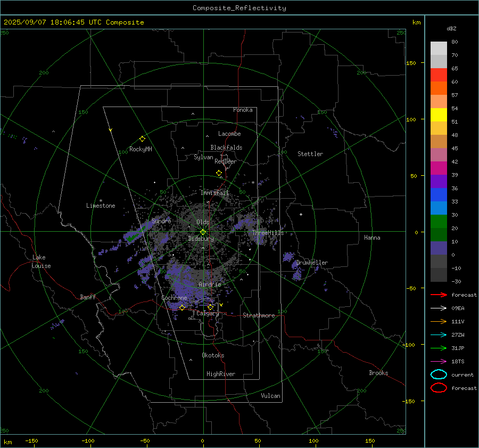
Task: Click the Ponoka city label
Action: [x=243, y=110]
